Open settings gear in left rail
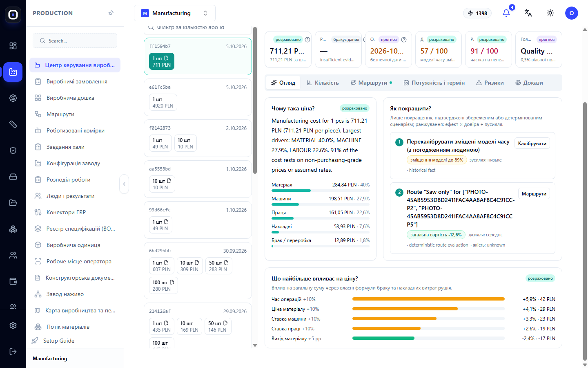 13,325
